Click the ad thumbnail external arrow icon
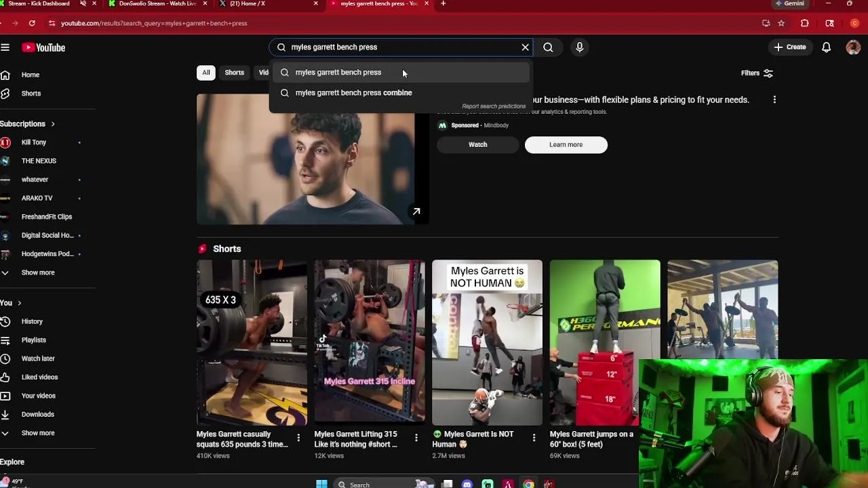The height and width of the screenshot is (488, 868). pyautogui.click(x=416, y=211)
